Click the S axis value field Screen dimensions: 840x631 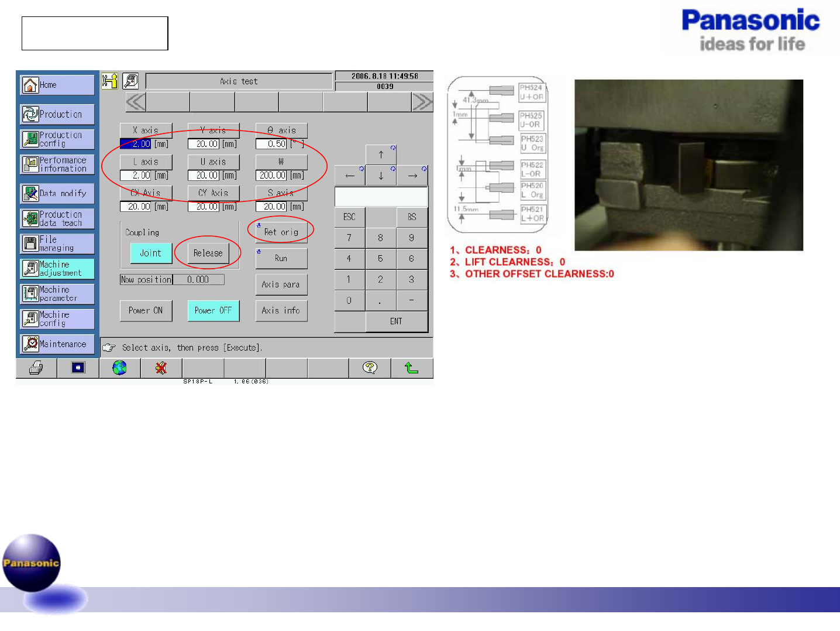point(271,207)
